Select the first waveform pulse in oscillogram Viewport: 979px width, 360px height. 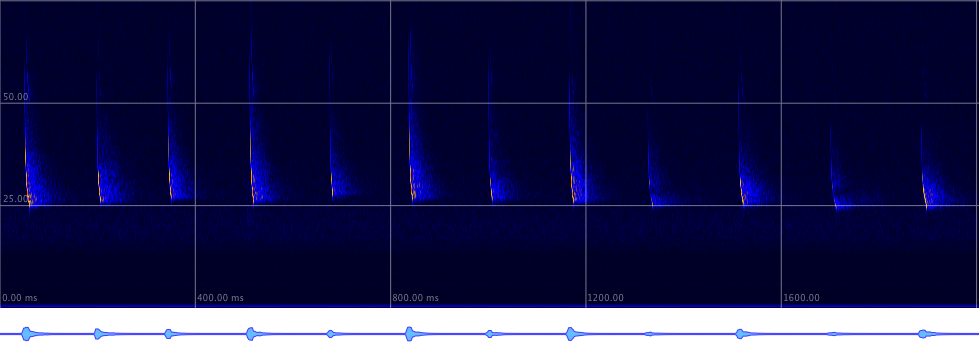(x=26, y=334)
